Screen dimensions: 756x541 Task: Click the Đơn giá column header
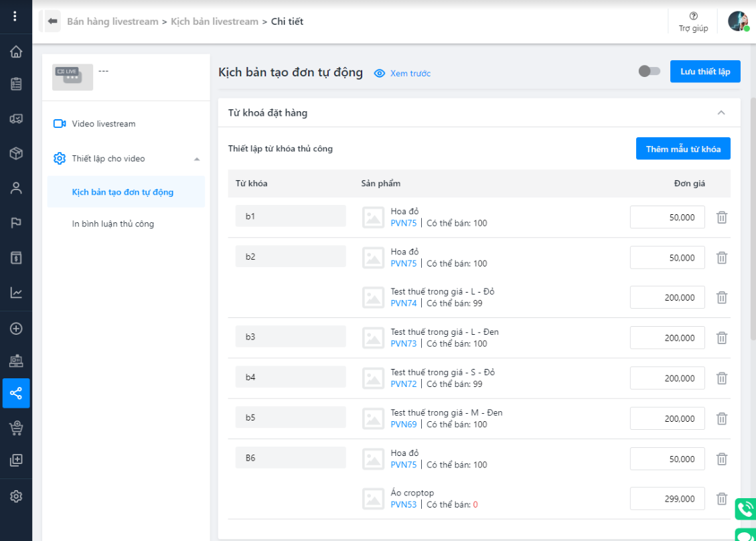coord(689,183)
